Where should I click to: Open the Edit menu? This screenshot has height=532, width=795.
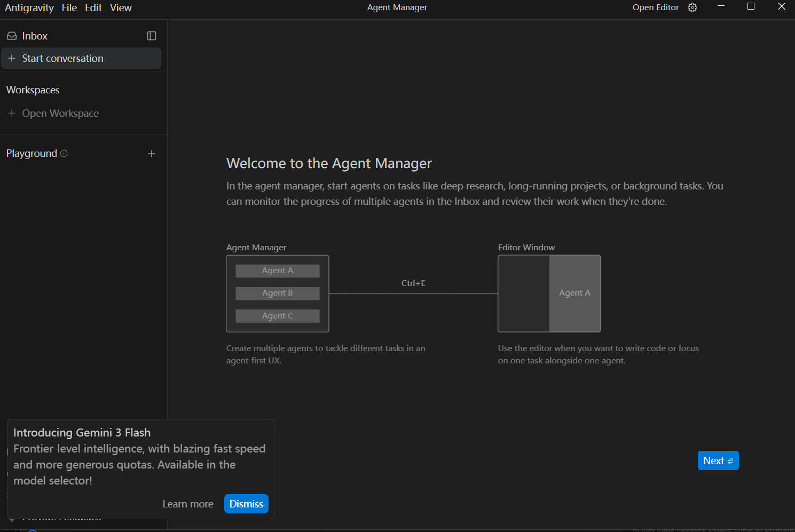(93, 7)
